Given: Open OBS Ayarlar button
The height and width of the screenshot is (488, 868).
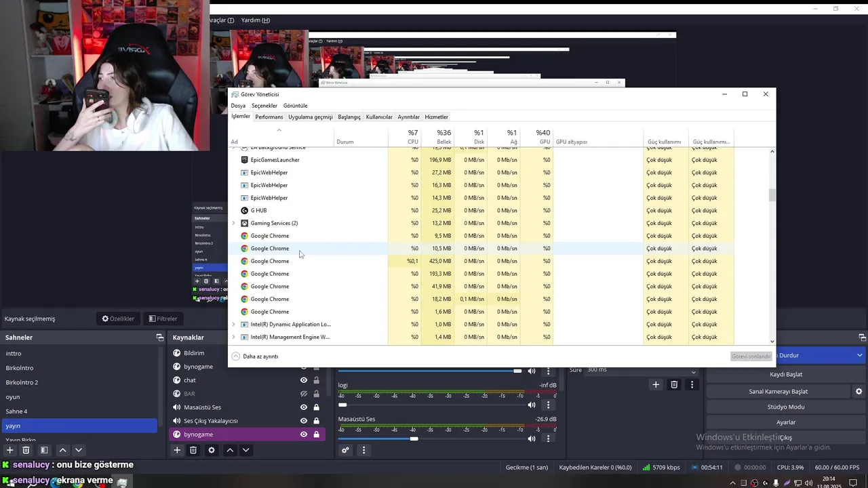Looking at the screenshot, I should pyautogui.click(x=786, y=422).
